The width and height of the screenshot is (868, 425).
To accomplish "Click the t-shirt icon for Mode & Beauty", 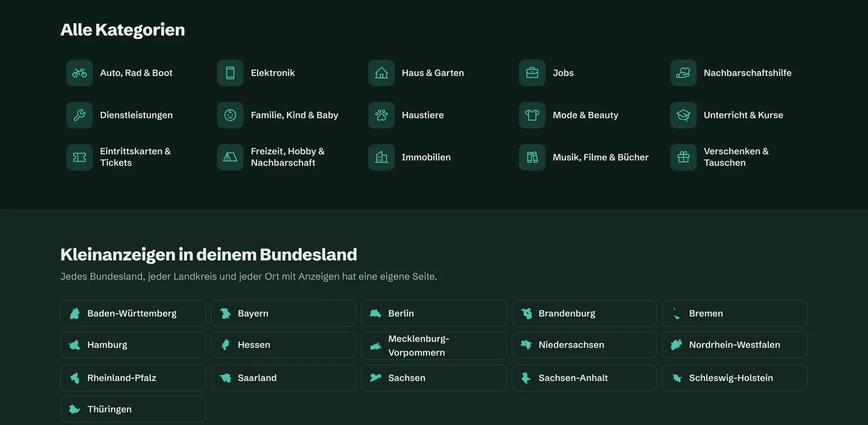I will [532, 115].
